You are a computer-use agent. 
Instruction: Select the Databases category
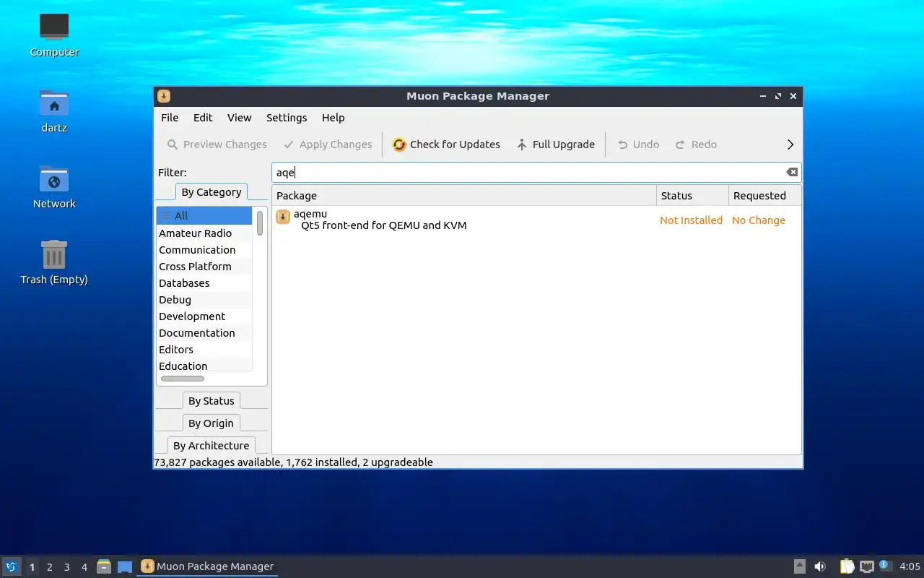204,283
